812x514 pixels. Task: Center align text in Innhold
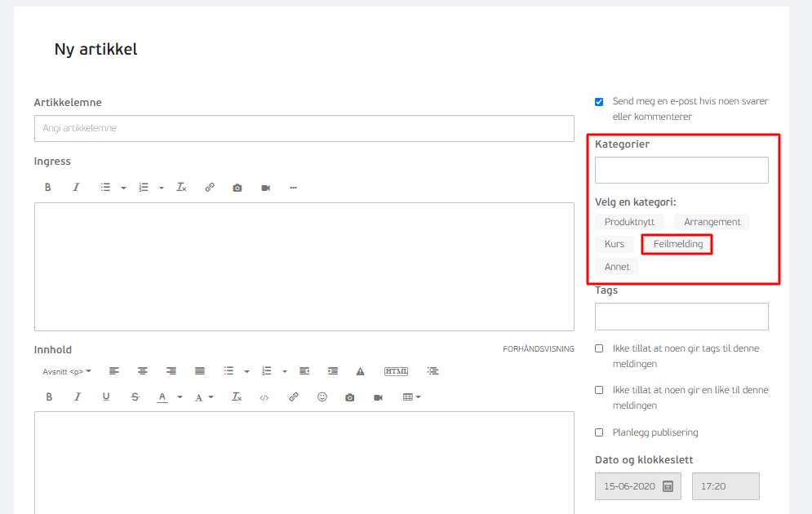[143, 371]
